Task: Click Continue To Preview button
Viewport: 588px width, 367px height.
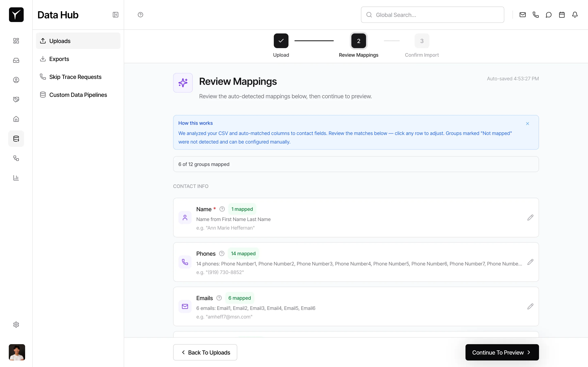Action: tap(502, 352)
